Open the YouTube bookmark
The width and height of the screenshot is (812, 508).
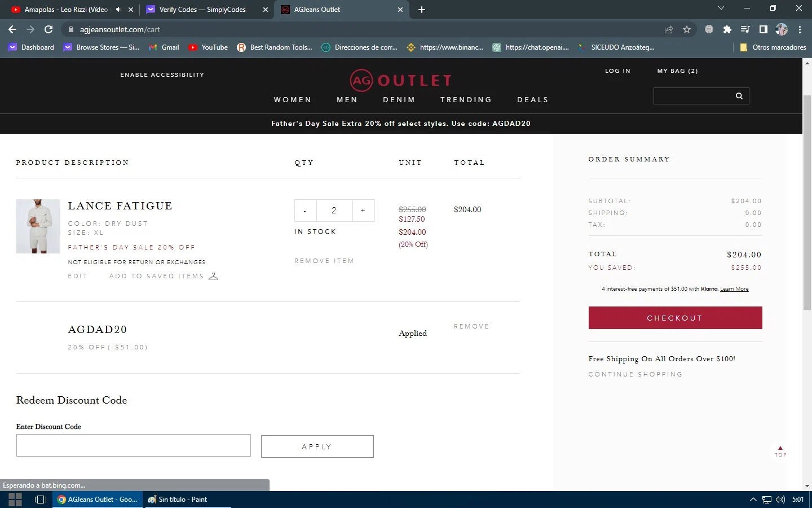tap(209, 47)
